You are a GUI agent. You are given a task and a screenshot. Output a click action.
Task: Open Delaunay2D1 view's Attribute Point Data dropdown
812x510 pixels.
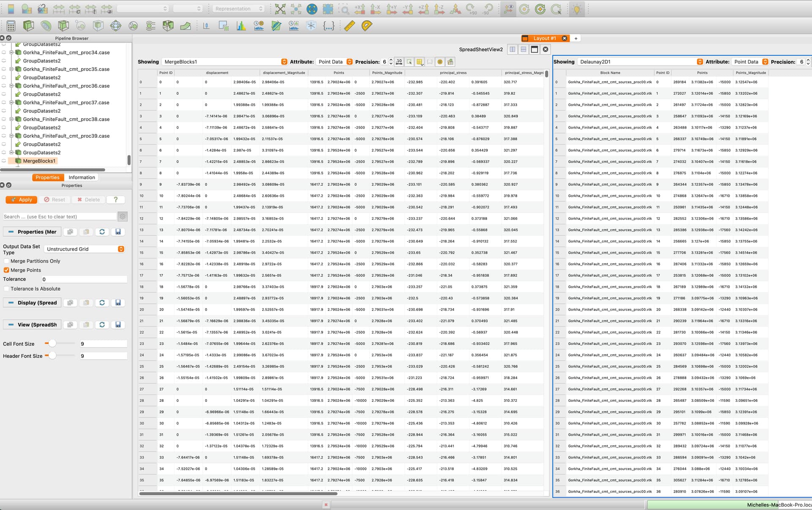click(x=750, y=62)
